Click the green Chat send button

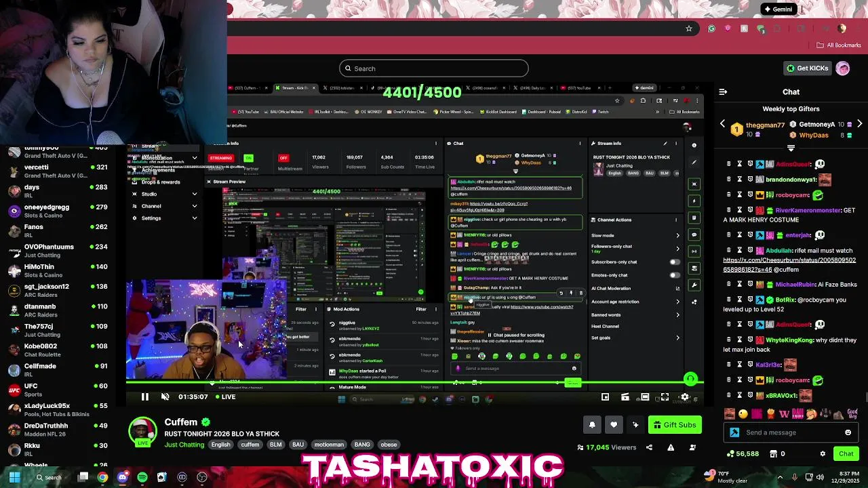click(x=846, y=454)
